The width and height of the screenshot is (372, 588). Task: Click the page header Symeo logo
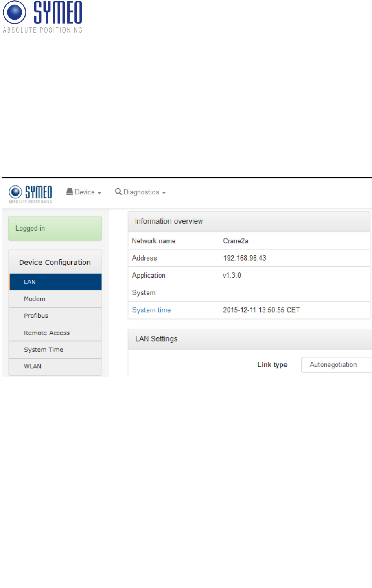[x=42, y=17]
